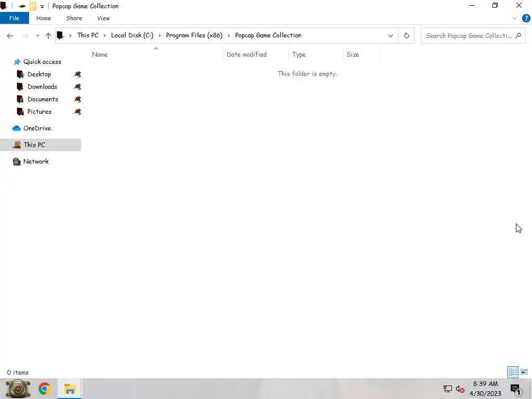The width and height of the screenshot is (532, 399).
Task: Select OneDrive in the navigation pane
Action: pos(37,128)
